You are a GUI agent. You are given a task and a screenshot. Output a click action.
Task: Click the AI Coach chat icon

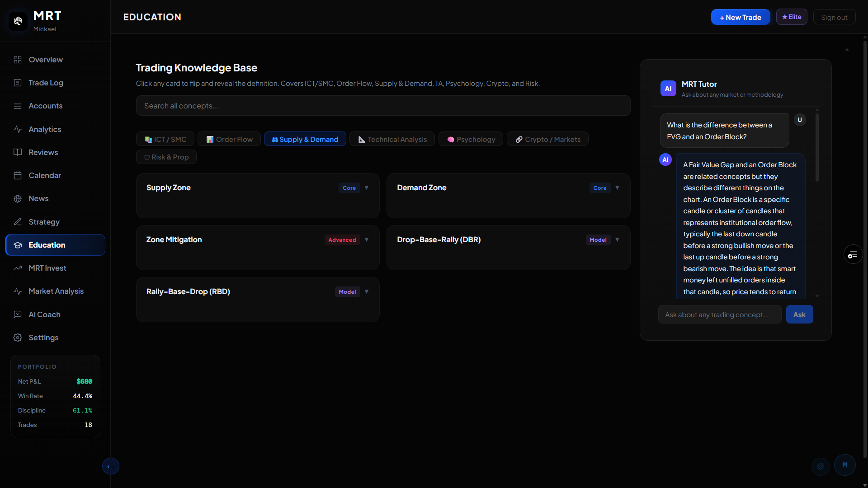click(18, 314)
